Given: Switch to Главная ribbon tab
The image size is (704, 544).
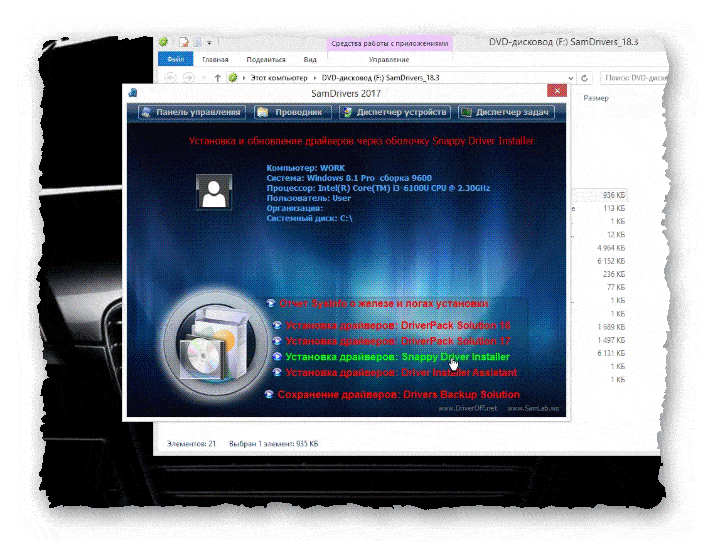Looking at the screenshot, I should 215,59.
